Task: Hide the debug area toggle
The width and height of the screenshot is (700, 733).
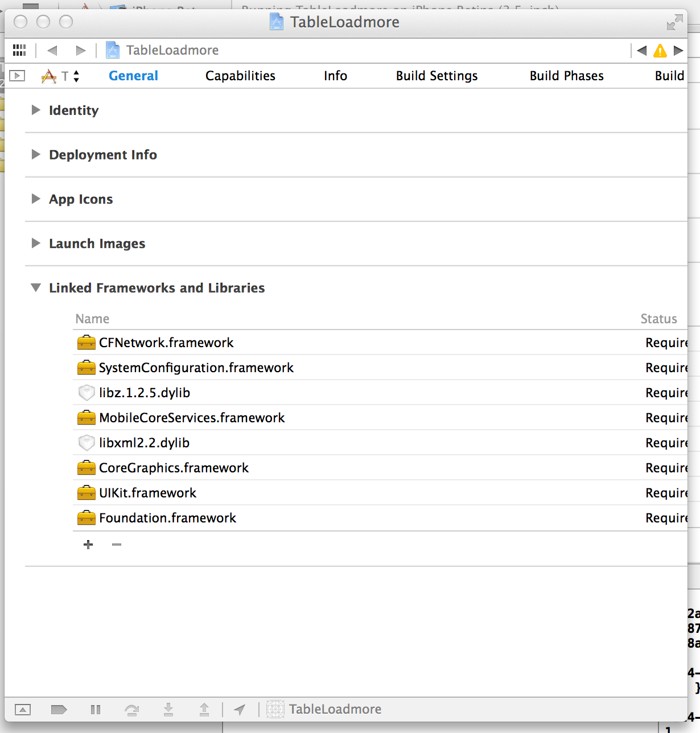Action: click(23, 709)
